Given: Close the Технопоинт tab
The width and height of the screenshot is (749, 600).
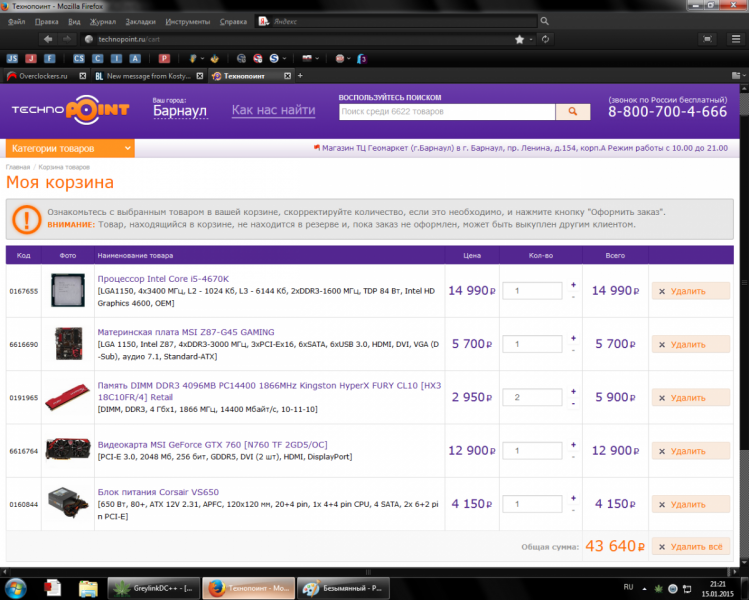Looking at the screenshot, I should tap(288, 76).
